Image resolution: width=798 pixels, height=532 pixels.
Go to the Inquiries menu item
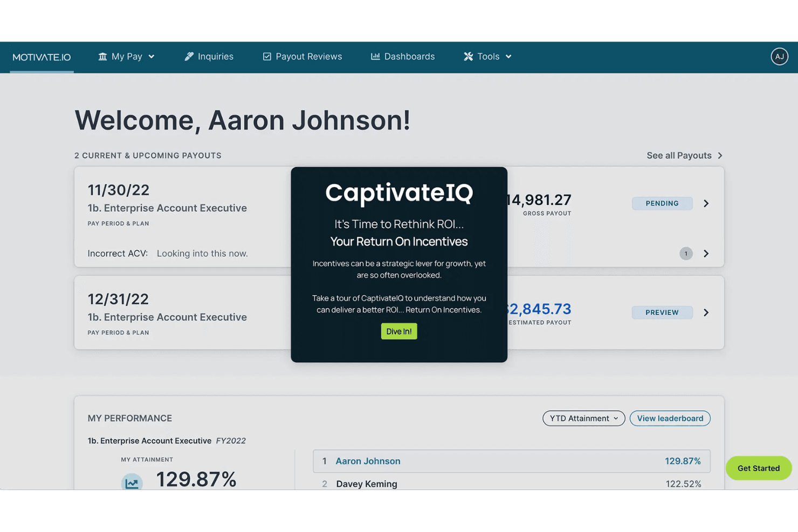click(209, 57)
